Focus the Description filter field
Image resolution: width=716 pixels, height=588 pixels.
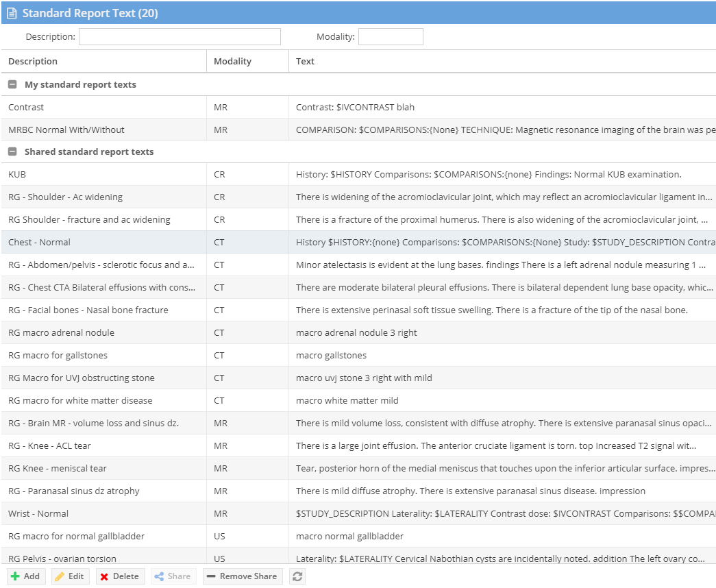coord(180,36)
